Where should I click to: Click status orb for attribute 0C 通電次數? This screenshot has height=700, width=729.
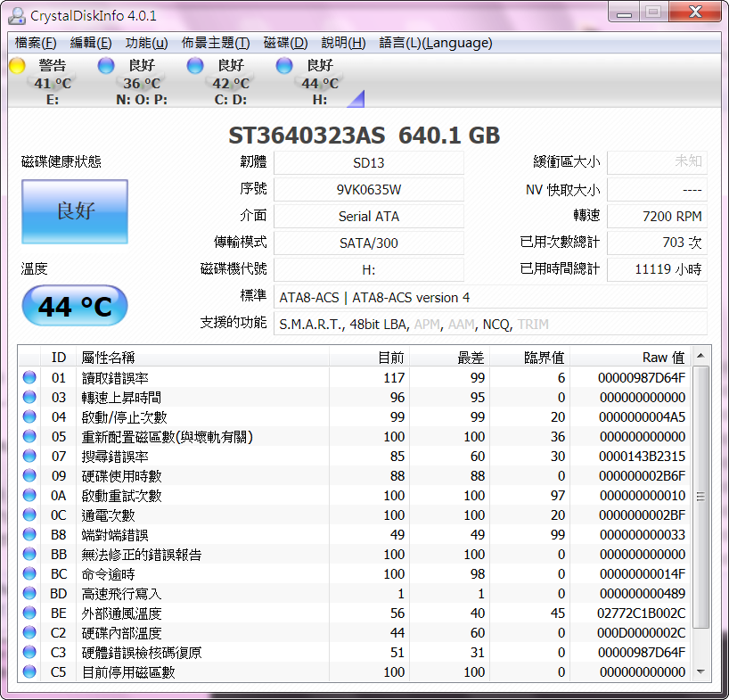click(29, 515)
